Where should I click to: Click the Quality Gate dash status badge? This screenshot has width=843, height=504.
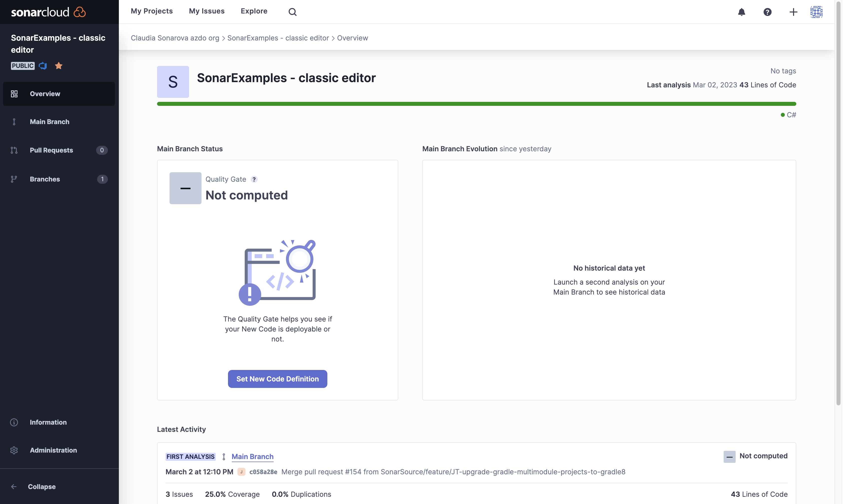point(186,188)
